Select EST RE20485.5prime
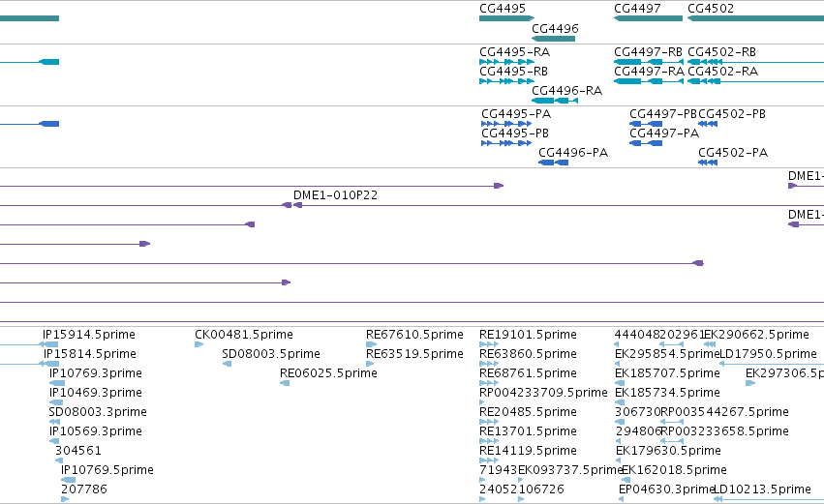This screenshot has width=824, height=504. click(528, 412)
